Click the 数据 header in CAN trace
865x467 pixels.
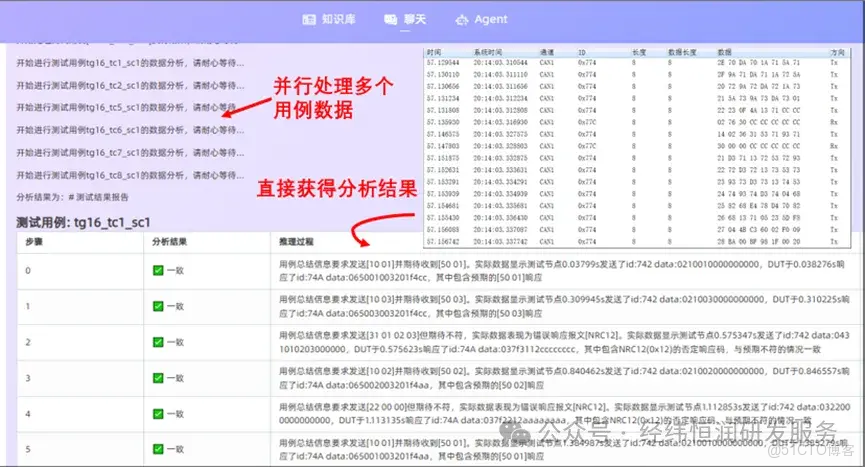[724, 52]
